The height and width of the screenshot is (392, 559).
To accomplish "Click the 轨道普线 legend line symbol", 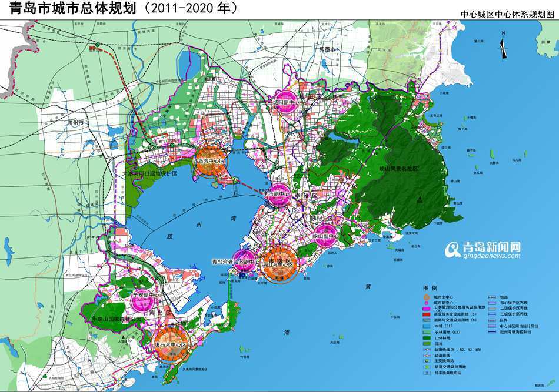I will [x=427, y=355].
